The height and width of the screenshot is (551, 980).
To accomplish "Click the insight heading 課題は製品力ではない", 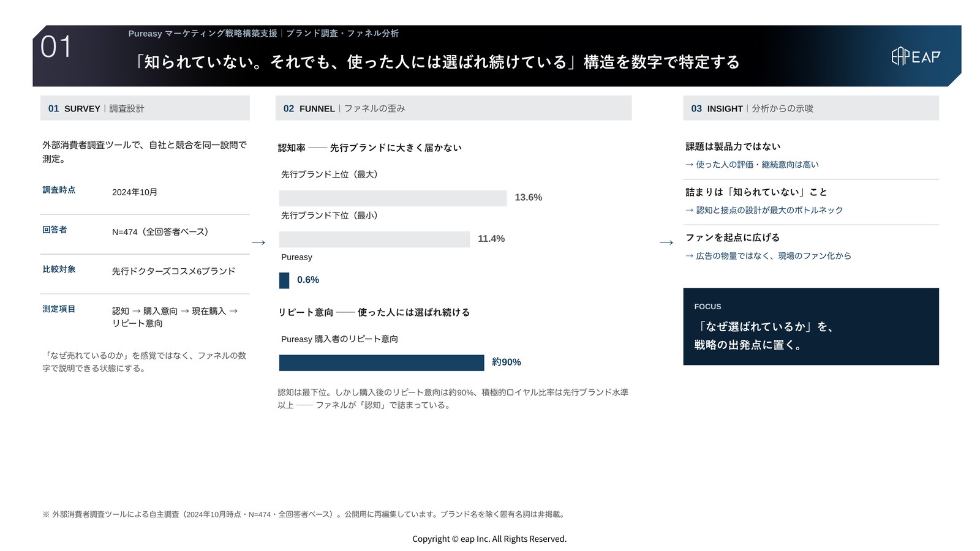I will [733, 146].
